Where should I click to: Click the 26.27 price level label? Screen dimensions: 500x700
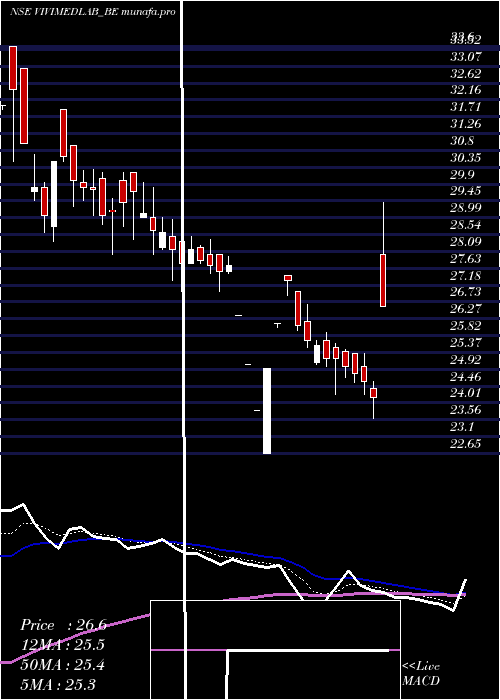click(x=466, y=308)
